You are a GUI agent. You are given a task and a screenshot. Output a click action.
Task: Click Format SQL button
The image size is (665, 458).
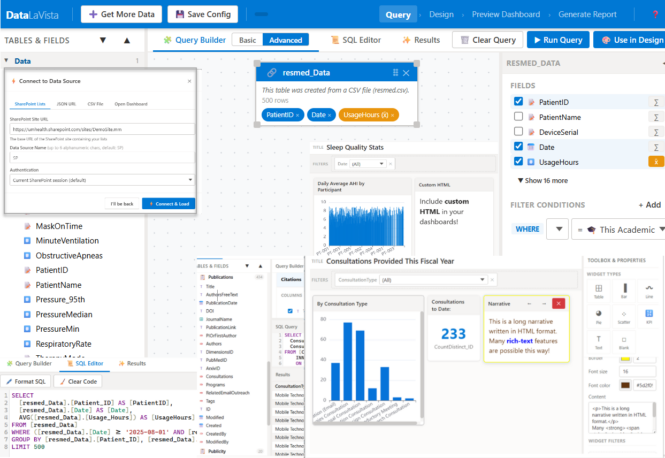(26, 382)
